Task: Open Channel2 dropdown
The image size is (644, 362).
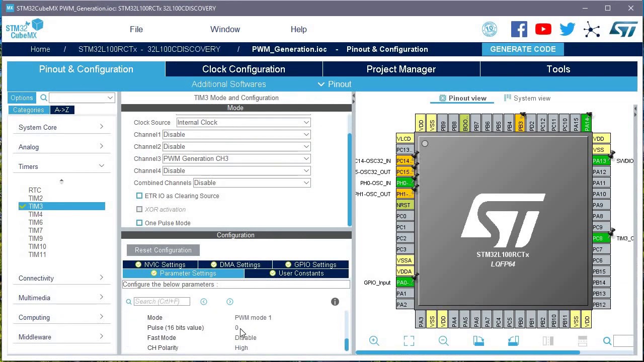Action: click(x=236, y=146)
